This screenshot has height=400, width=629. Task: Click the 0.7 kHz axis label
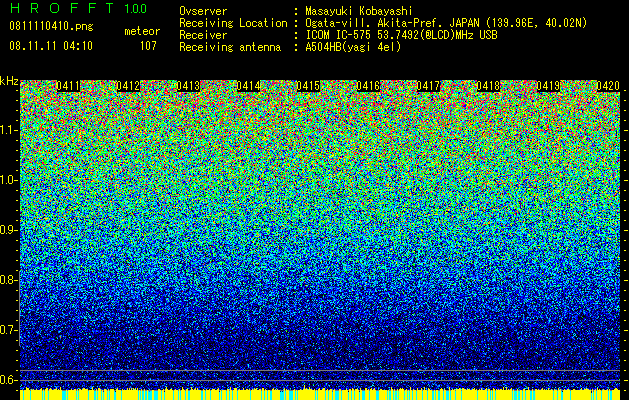click(9, 330)
